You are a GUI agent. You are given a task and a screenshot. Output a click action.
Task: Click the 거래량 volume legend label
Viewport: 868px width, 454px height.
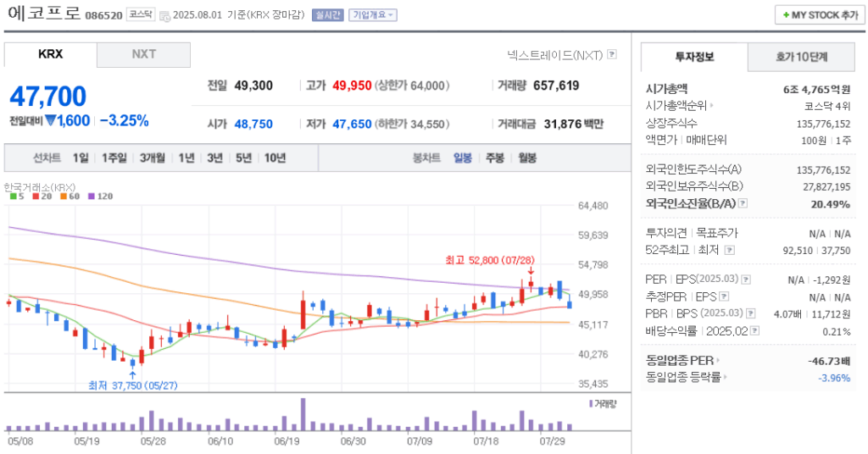(604, 404)
